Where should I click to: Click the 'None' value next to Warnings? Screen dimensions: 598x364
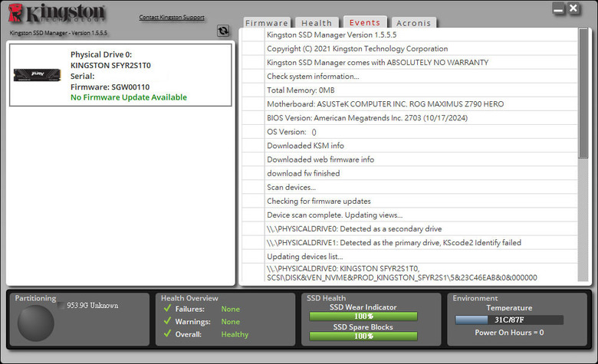click(x=230, y=322)
